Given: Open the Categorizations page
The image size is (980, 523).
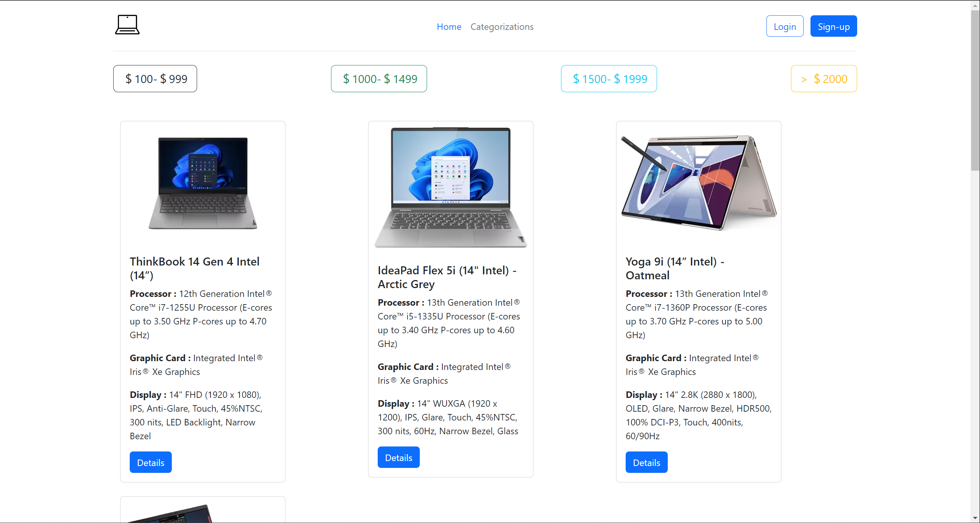Looking at the screenshot, I should tap(502, 26).
